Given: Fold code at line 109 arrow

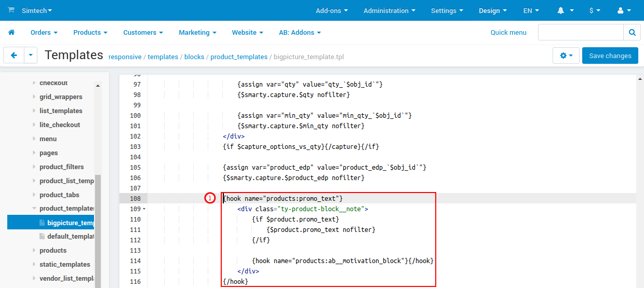Looking at the screenshot, I should [x=144, y=209].
